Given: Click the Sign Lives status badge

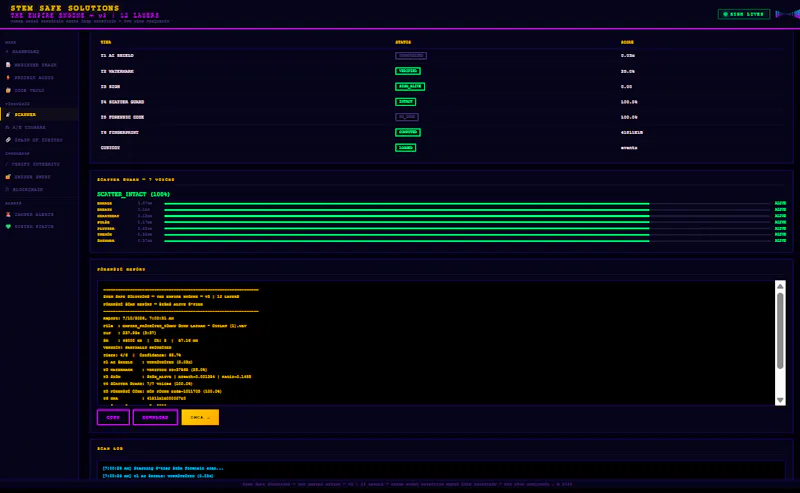Looking at the screenshot, I should pos(743,14).
